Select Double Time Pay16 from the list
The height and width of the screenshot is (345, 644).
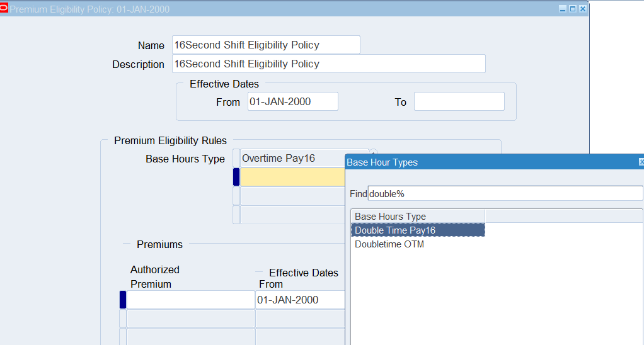(417, 230)
